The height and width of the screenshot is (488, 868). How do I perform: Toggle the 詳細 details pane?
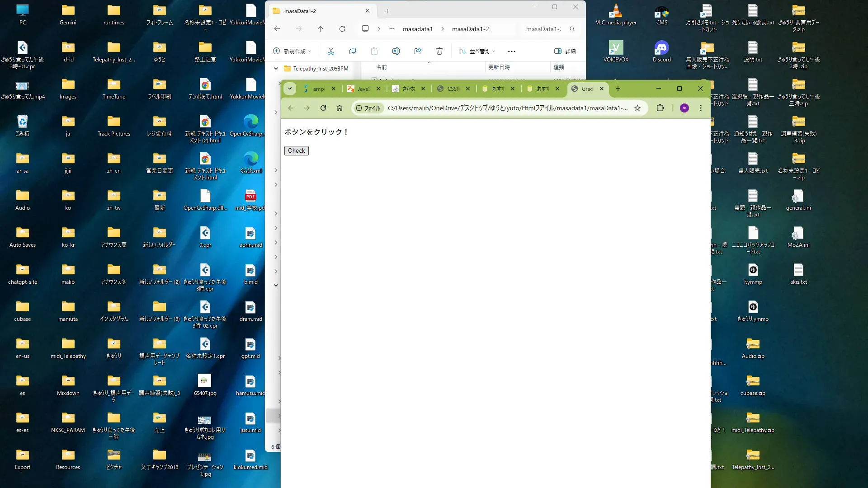point(565,51)
